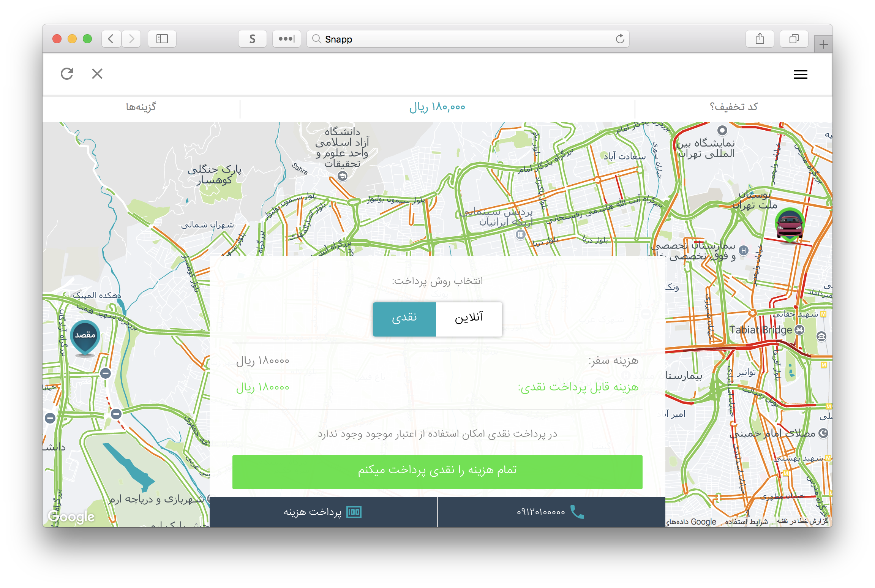Viewport: 875px width, 588px height.
Task: Click the cash bill icon by پرداخت هزینه
Action: tap(354, 512)
